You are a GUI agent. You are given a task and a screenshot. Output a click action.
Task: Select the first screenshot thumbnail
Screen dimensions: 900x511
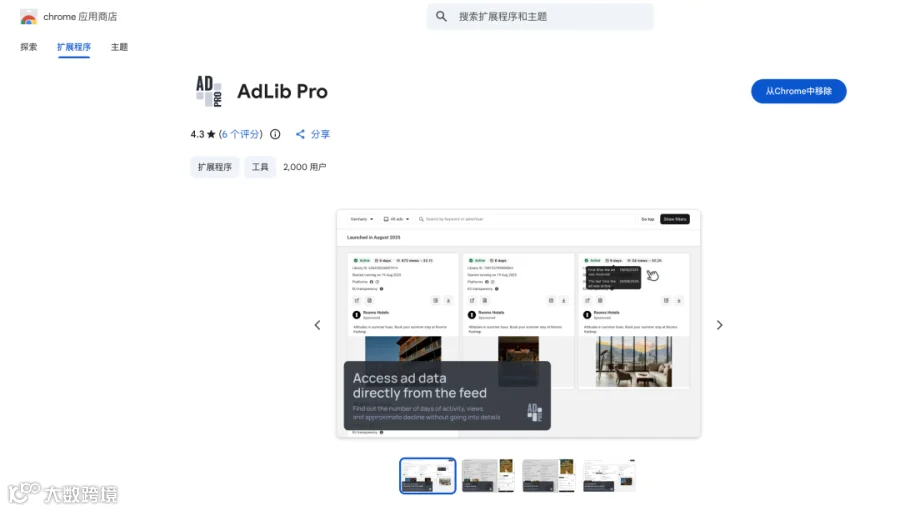(428, 476)
